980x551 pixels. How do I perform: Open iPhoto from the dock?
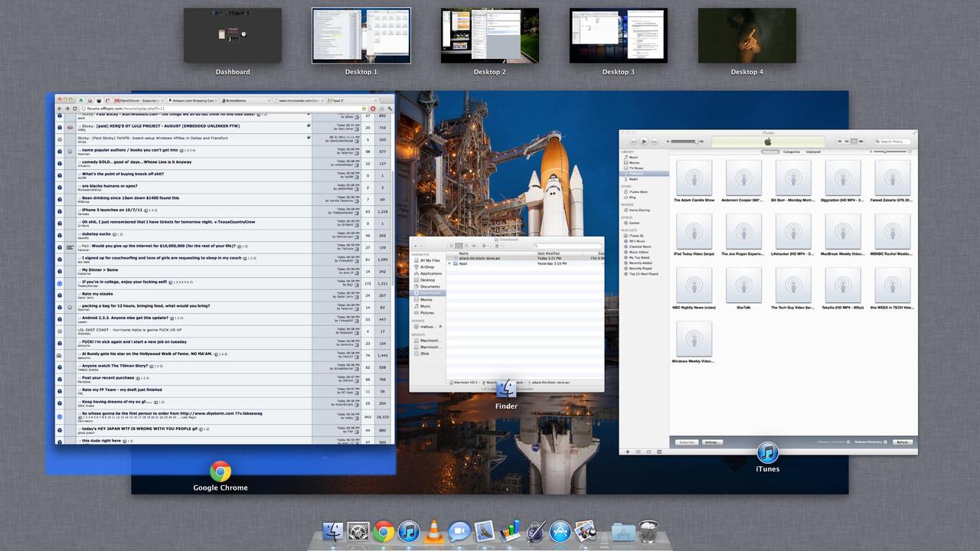point(586,531)
